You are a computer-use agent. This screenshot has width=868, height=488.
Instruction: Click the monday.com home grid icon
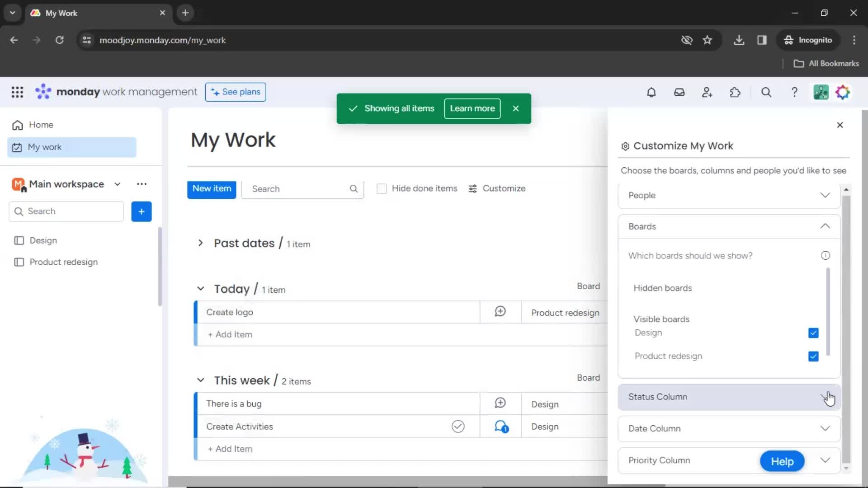(17, 92)
